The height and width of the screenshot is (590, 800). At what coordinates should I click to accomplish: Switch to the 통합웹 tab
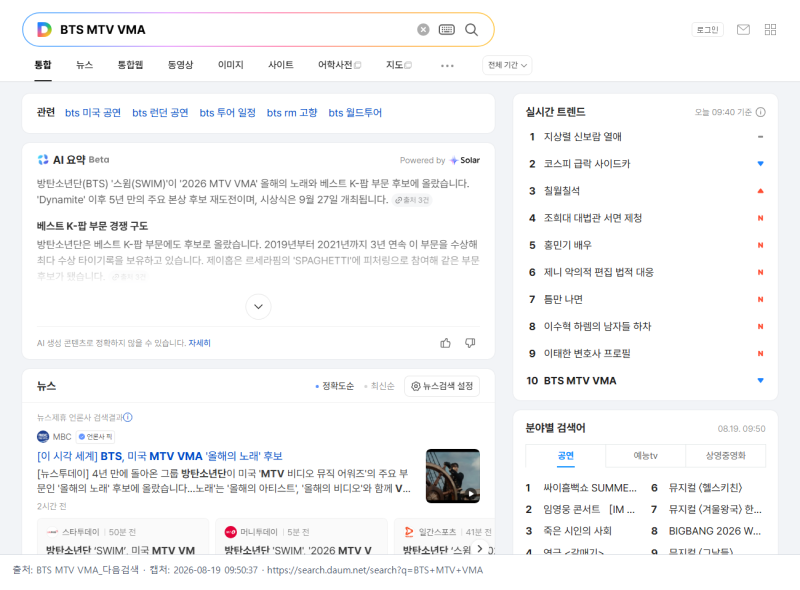(x=130, y=65)
